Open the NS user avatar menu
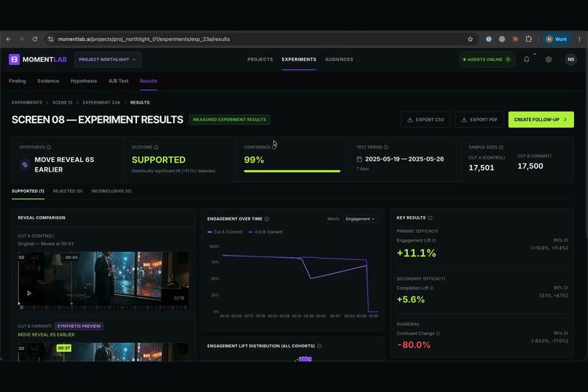Screen dimensions: 588x392 tap(570, 59)
